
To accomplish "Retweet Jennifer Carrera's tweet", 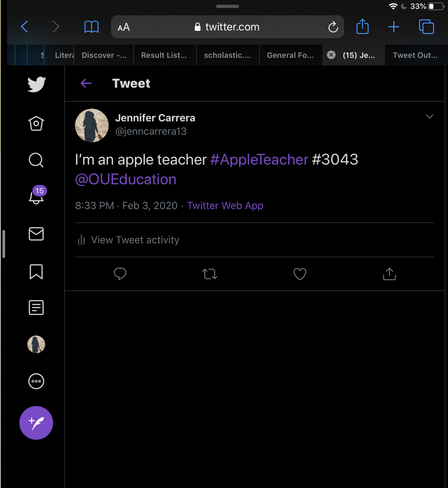I will [x=210, y=274].
